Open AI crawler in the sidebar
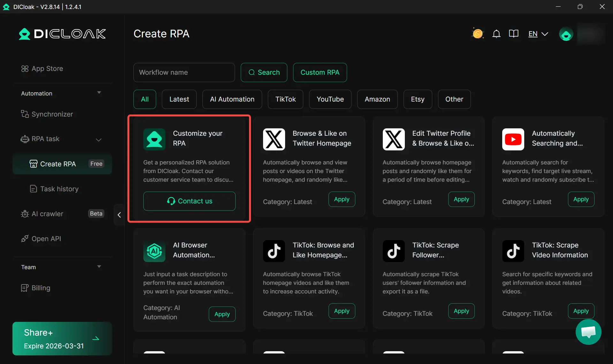613x364 pixels. point(47,214)
